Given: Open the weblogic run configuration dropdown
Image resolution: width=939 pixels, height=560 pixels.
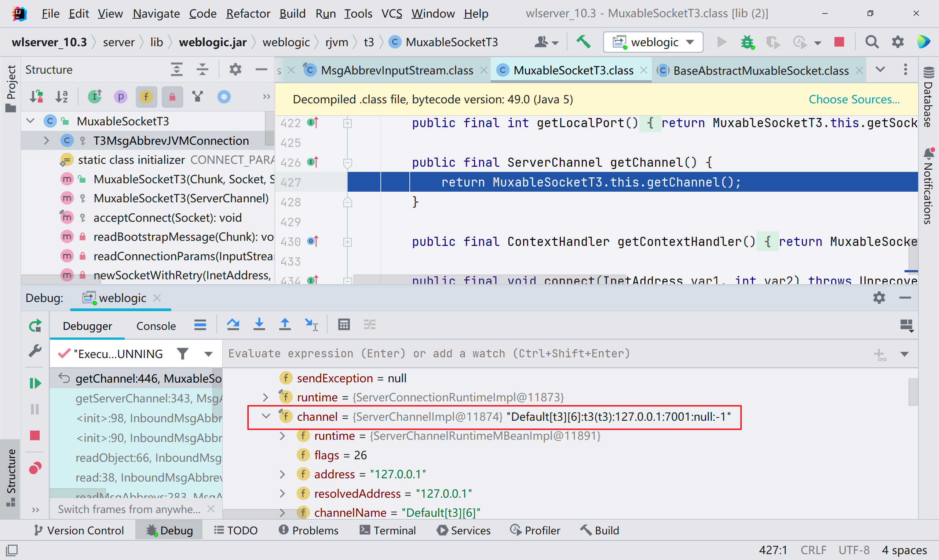Looking at the screenshot, I should click(690, 42).
